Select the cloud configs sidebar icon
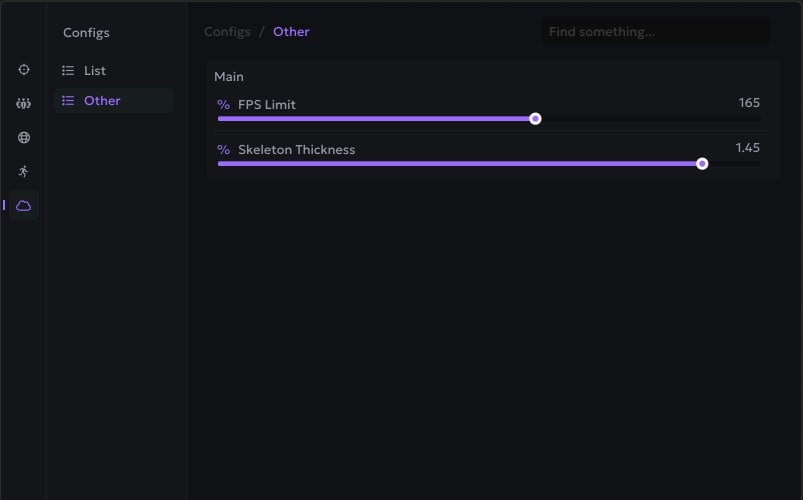803x500 pixels. (x=24, y=205)
